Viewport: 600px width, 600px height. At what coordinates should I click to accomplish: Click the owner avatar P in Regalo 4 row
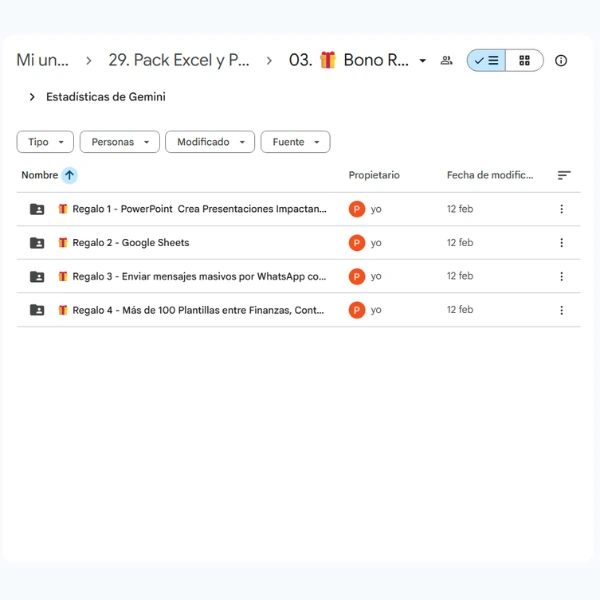[x=357, y=310]
